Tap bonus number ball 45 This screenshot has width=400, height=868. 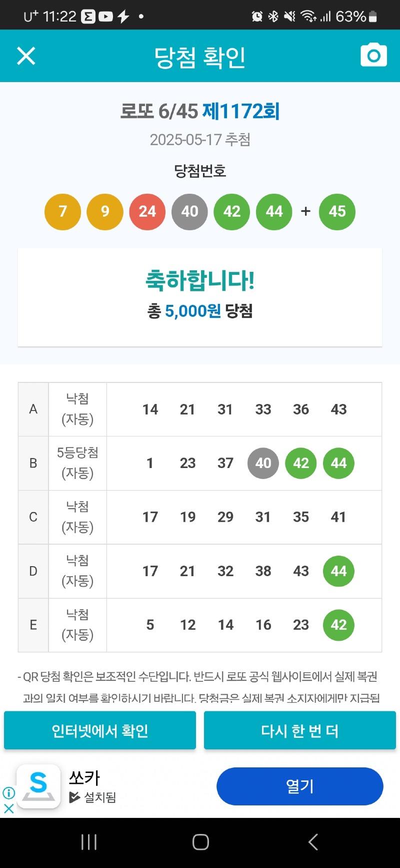pos(337,212)
